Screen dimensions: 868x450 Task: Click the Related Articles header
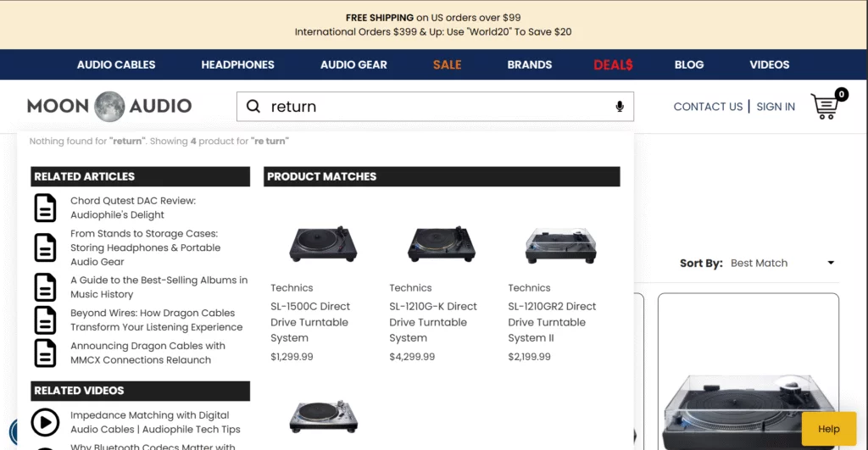pyautogui.click(x=140, y=176)
